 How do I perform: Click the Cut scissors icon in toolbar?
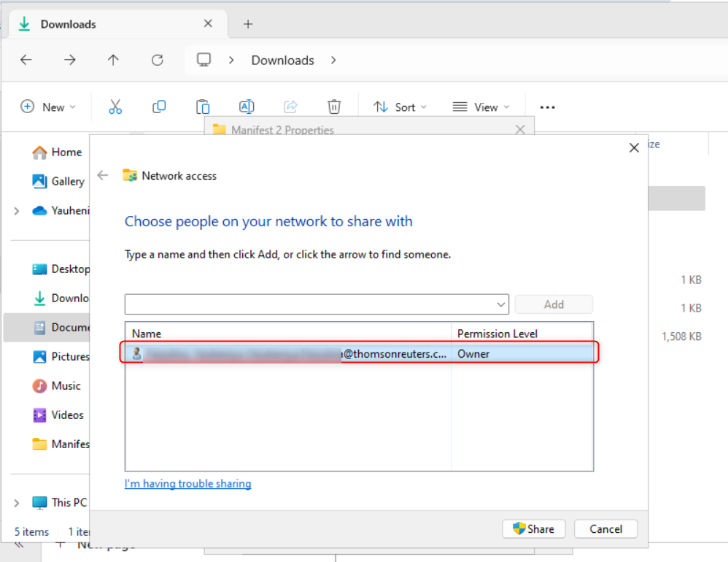coord(115,107)
